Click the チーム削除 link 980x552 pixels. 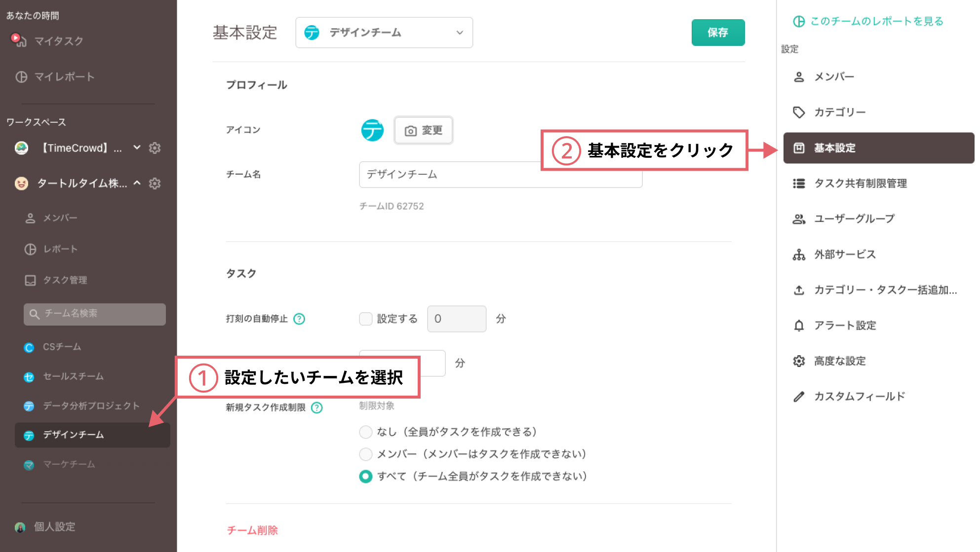click(252, 530)
